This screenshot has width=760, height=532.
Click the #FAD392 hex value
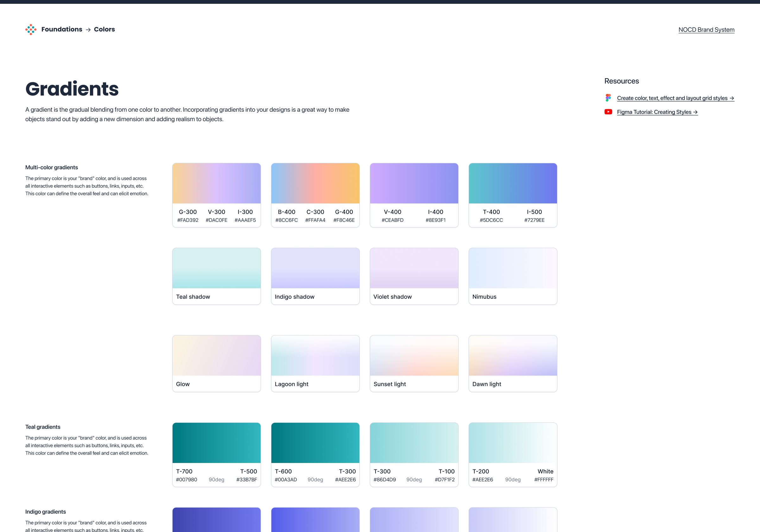188,220
